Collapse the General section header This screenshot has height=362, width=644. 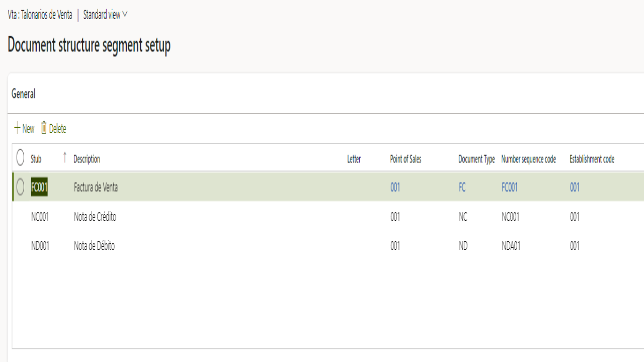tap(24, 94)
